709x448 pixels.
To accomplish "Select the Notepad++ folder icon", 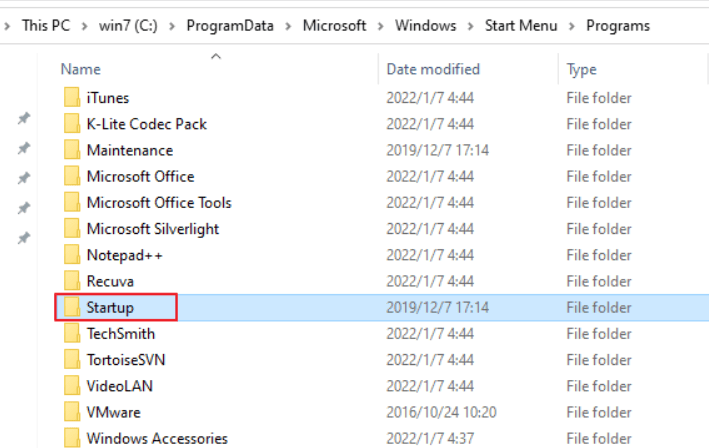I will click(72, 255).
